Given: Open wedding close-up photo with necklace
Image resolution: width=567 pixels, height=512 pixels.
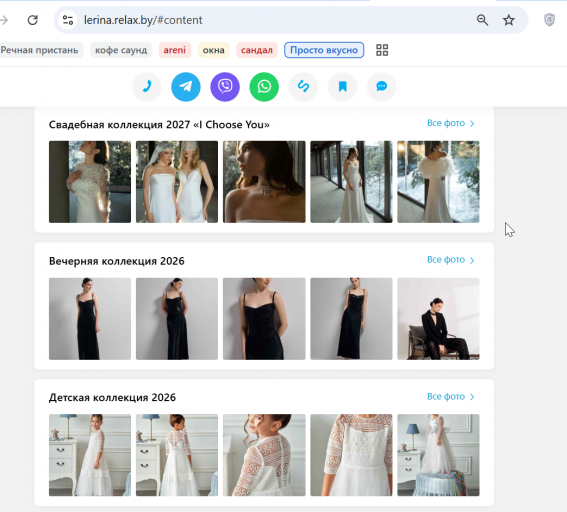Looking at the screenshot, I should click(264, 182).
